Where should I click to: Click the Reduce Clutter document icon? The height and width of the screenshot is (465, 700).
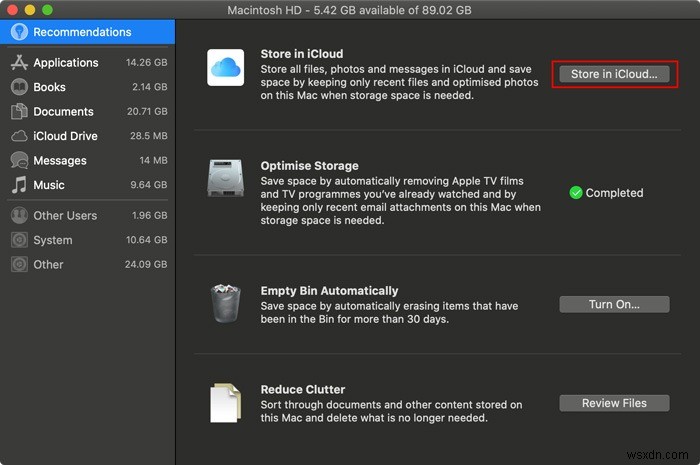(x=225, y=403)
